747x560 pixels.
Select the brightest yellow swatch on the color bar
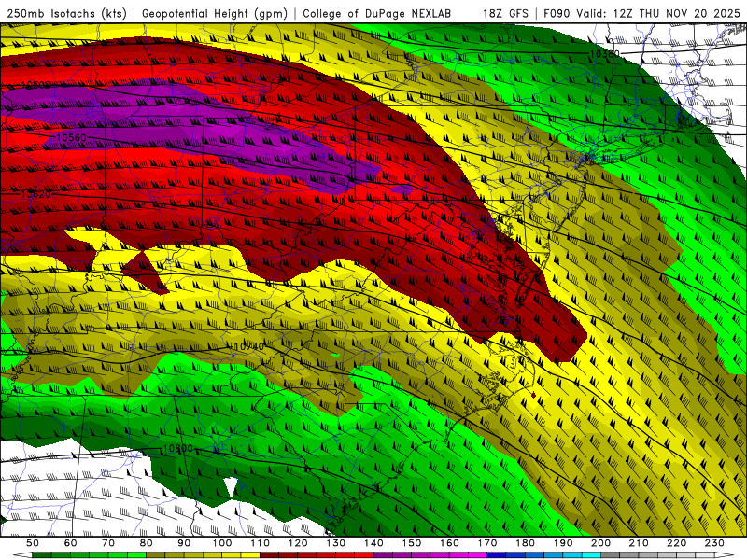(x=250, y=555)
